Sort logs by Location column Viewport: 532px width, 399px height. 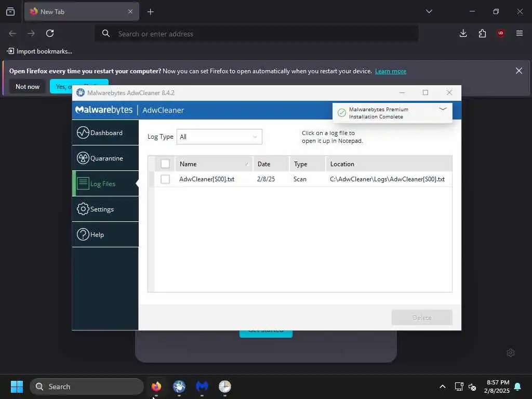389,164
